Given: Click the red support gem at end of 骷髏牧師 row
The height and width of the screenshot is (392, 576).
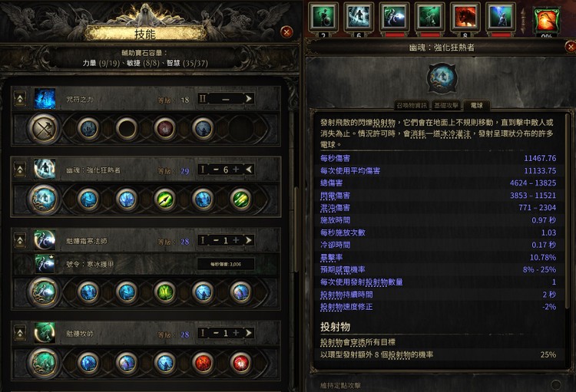Looking at the screenshot, I should [240, 363].
